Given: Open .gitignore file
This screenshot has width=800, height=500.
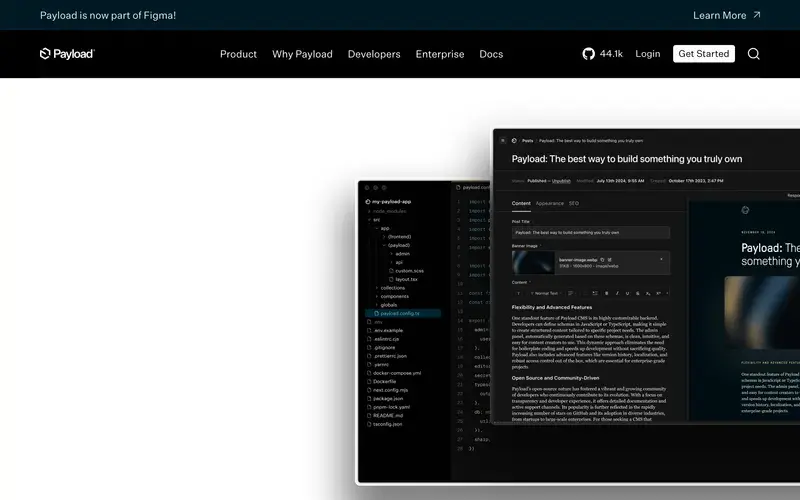Looking at the screenshot, I should tap(381, 347).
